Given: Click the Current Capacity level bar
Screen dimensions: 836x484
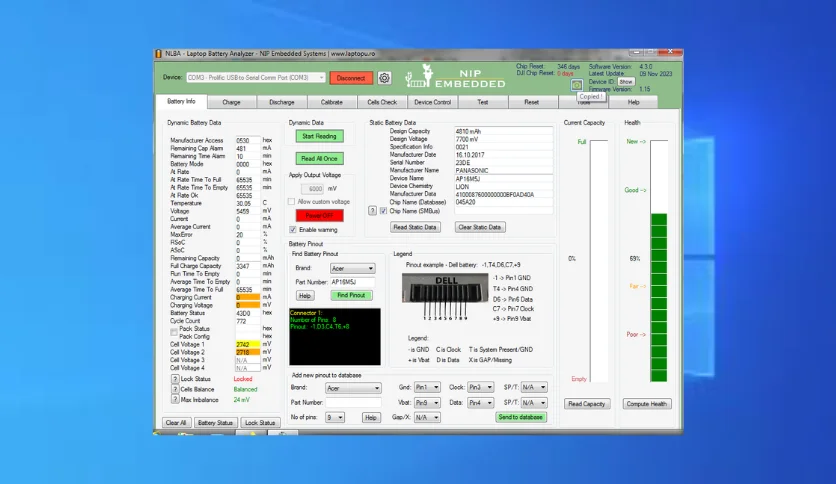Looking at the screenshot, I should pyautogui.click(x=599, y=261).
